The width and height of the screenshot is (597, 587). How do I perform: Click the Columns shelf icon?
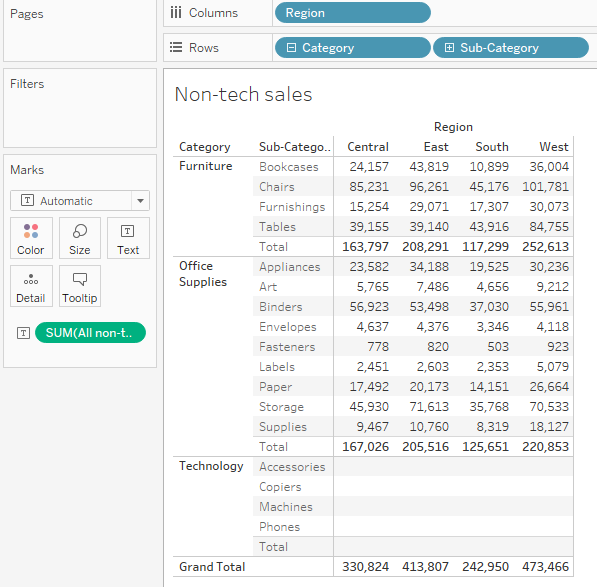tap(176, 13)
